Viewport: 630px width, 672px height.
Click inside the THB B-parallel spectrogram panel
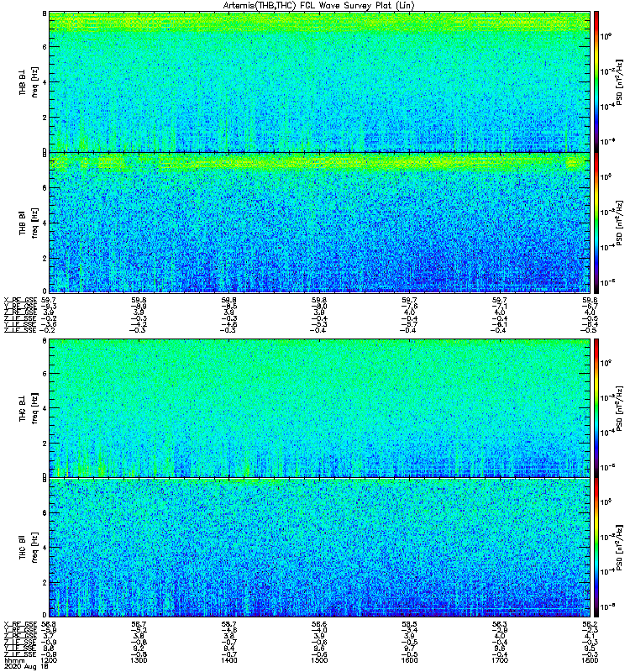(x=319, y=223)
